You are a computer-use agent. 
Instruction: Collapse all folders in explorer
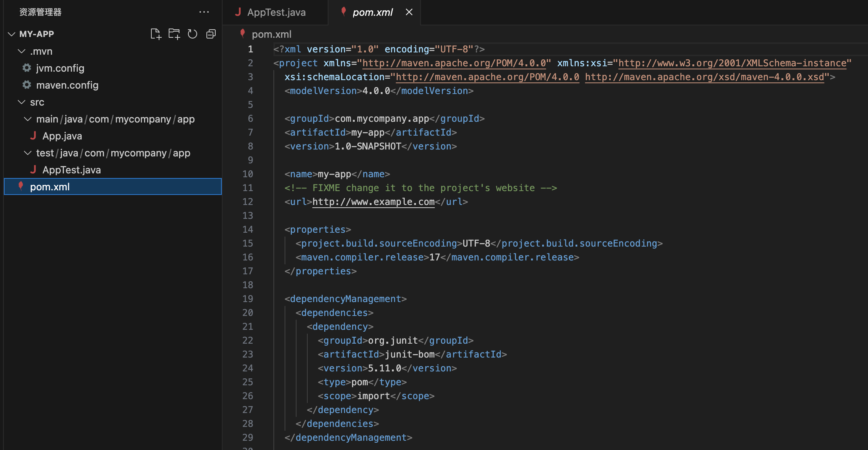tap(211, 34)
